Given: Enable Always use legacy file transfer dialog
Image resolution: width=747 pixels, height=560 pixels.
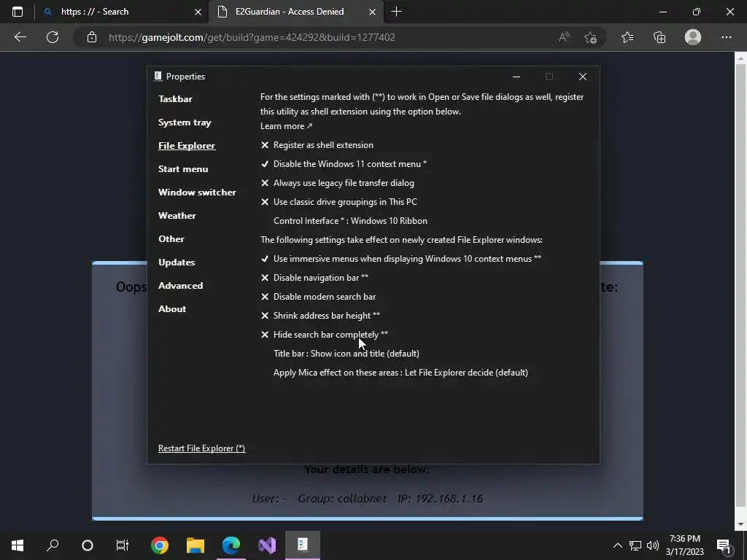Looking at the screenshot, I should [x=337, y=183].
